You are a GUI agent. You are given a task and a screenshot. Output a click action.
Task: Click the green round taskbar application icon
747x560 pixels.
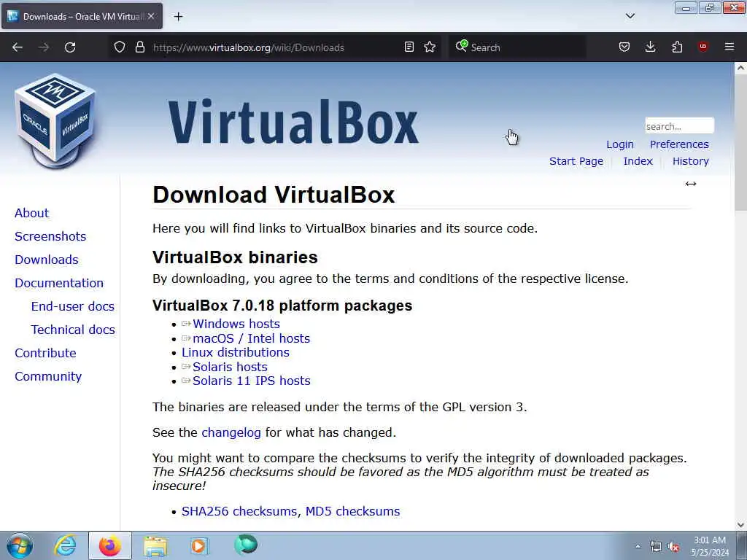[x=246, y=545]
